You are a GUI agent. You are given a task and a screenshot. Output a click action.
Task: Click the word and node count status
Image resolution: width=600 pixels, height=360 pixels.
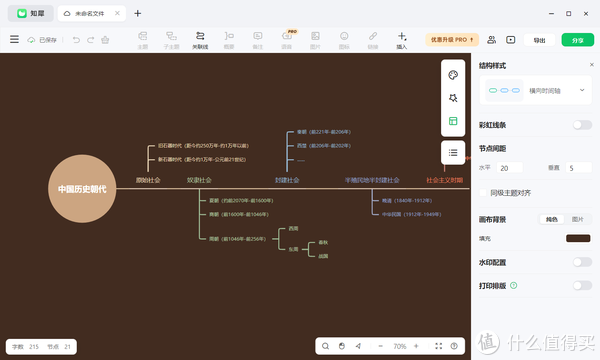click(x=41, y=347)
